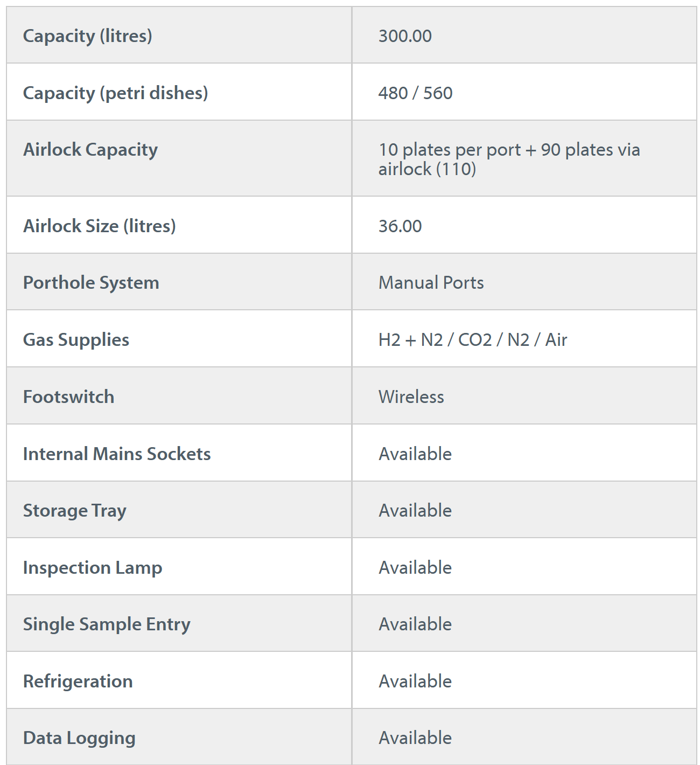Screen dimensions: 700x765
Task: Click the Porthole System label
Action: (x=91, y=283)
